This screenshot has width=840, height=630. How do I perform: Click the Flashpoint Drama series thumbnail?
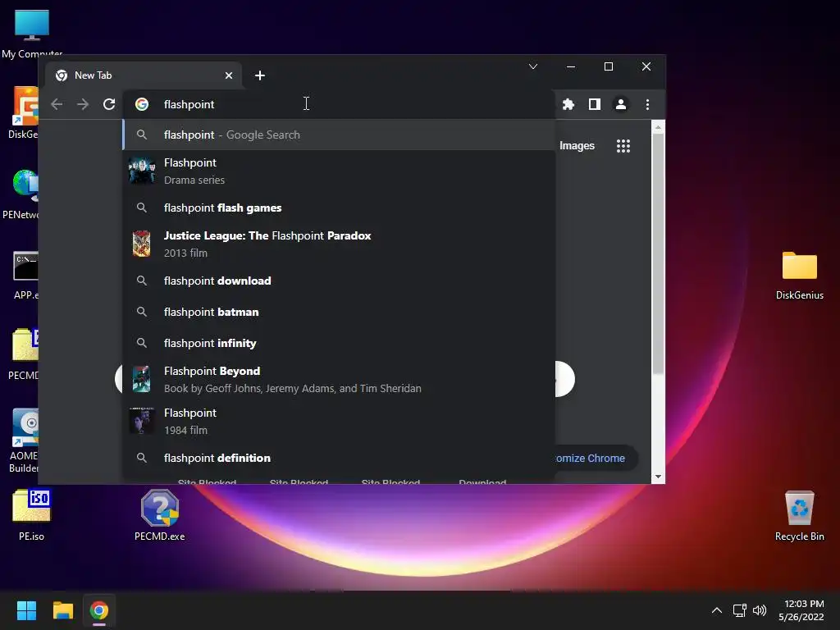[x=142, y=171]
